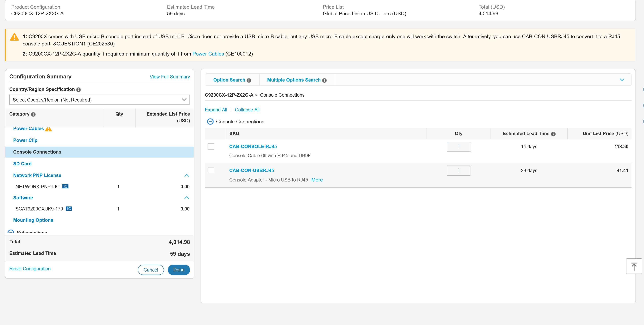Image resolution: width=644 pixels, height=325 pixels.
Task: Click the Unit List Price column header
Action: (x=605, y=133)
